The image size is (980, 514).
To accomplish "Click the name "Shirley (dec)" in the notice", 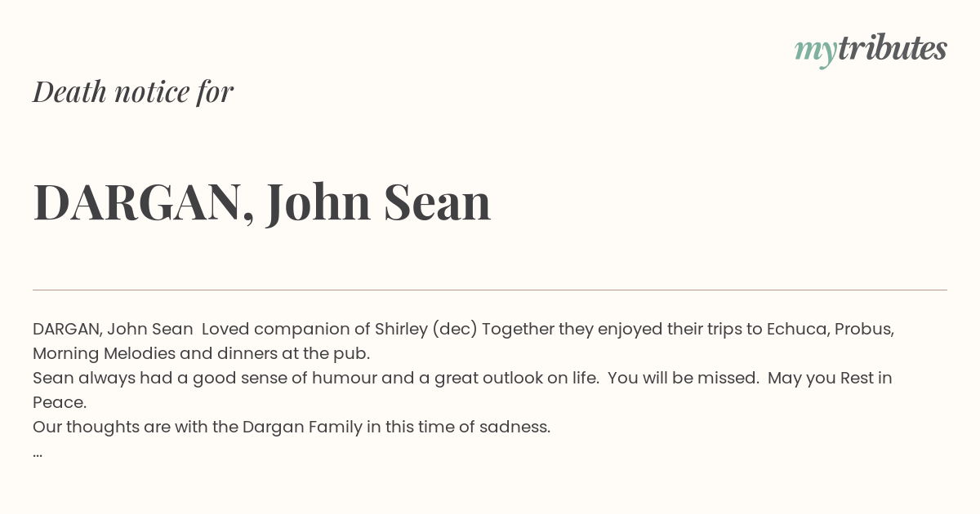I will 426,330.
